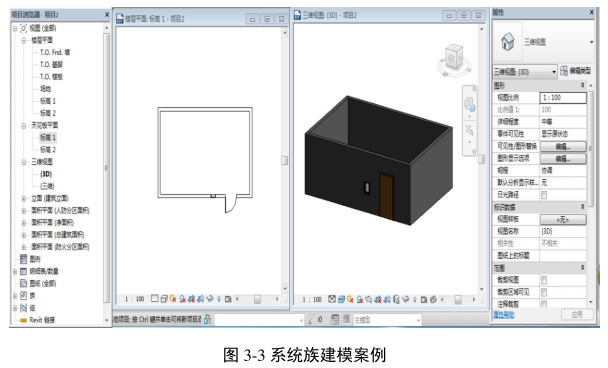
Task: Click the worksets icon in the status bar
Action: pos(208,320)
